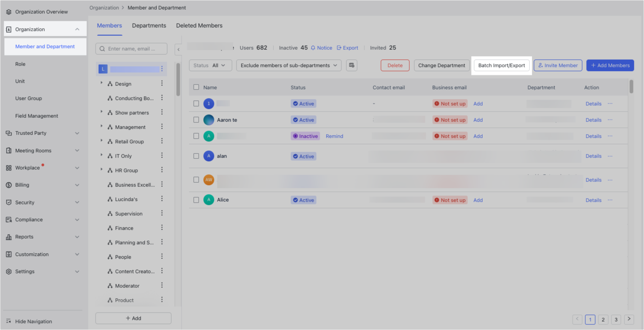Expand the Retail Group tree node
The width and height of the screenshot is (644, 330).
click(101, 141)
